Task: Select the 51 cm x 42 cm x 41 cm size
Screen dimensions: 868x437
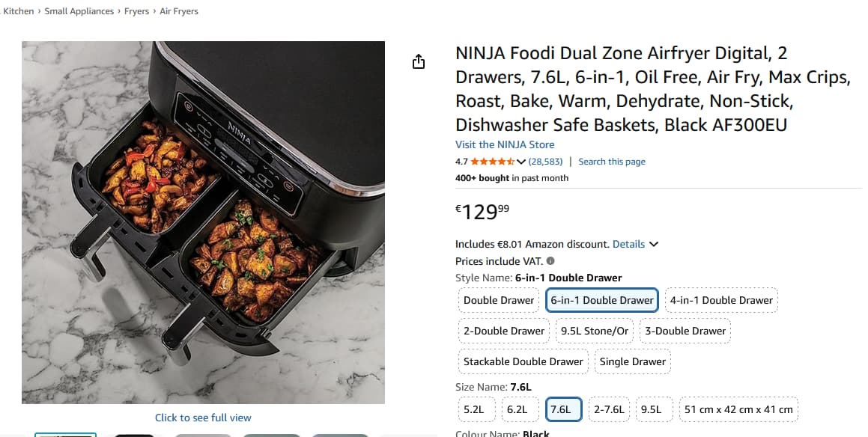Action: (738, 409)
